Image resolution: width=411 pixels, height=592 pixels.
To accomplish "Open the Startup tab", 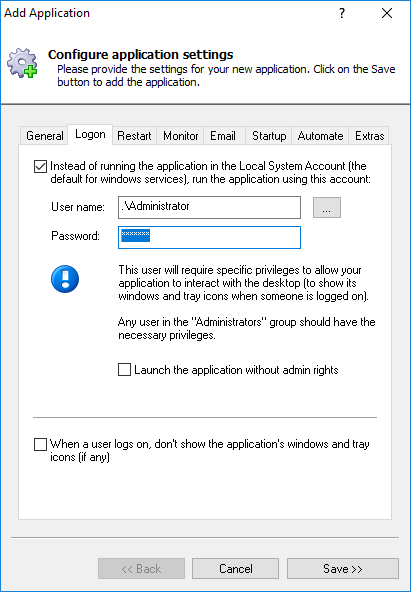I will [x=269, y=136].
